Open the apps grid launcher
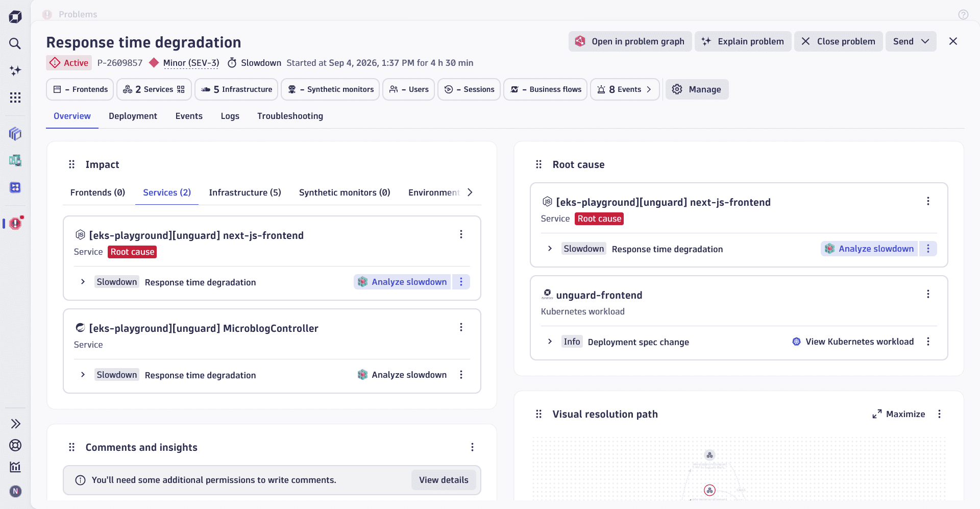Image resolution: width=980 pixels, height=509 pixels. coord(15,98)
